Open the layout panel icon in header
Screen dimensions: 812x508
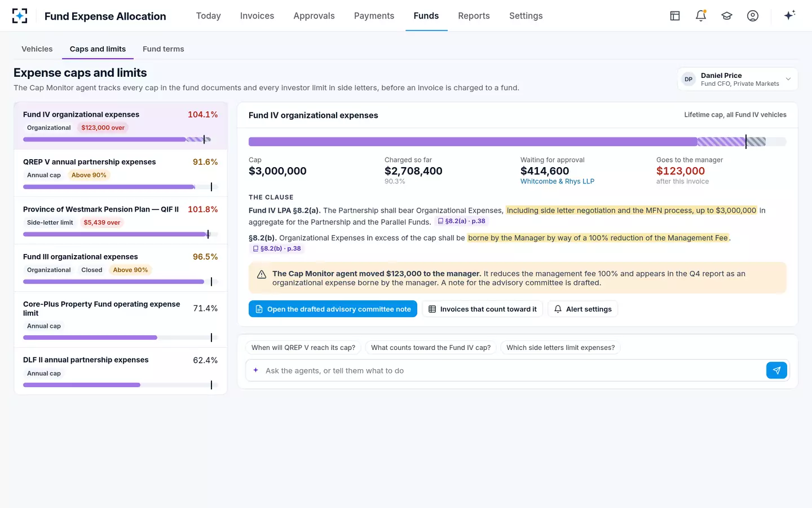tap(675, 16)
